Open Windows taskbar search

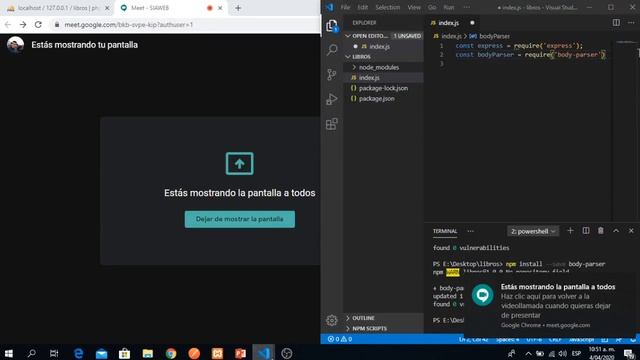31,353
